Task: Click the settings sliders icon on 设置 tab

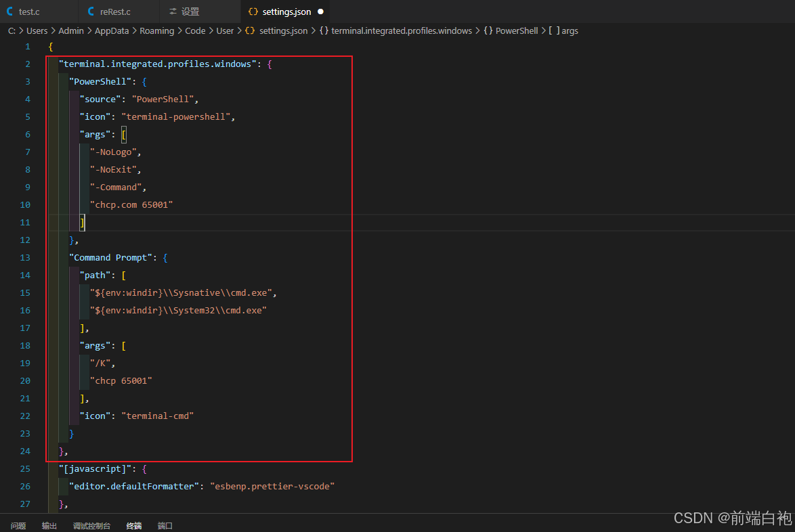Action: pos(173,11)
